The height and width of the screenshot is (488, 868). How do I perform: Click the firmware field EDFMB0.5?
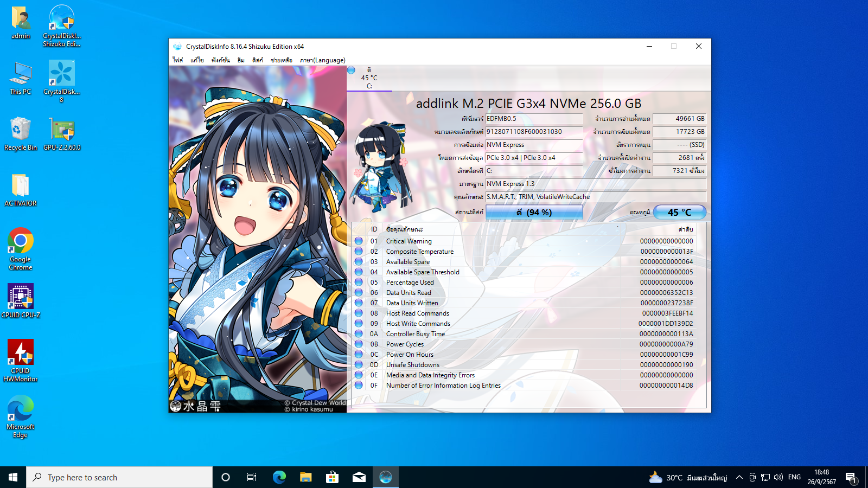534,119
